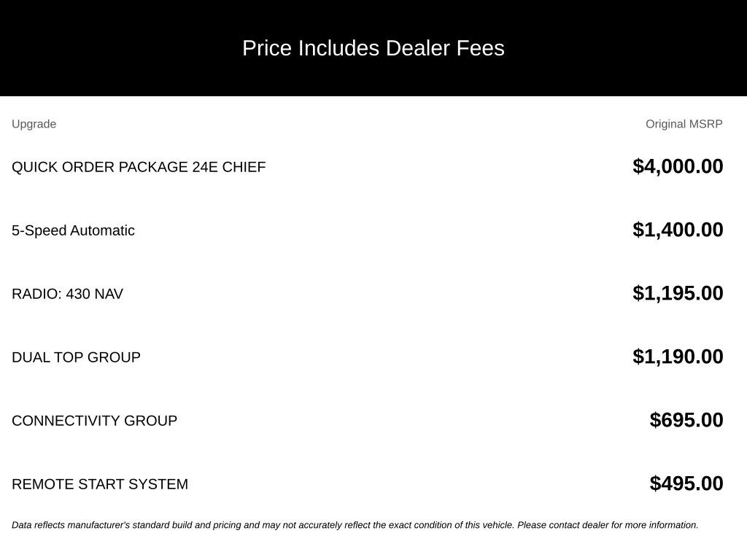Click the $695.00 price
Viewport: 747px width, 560px height.
click(686, 420)
